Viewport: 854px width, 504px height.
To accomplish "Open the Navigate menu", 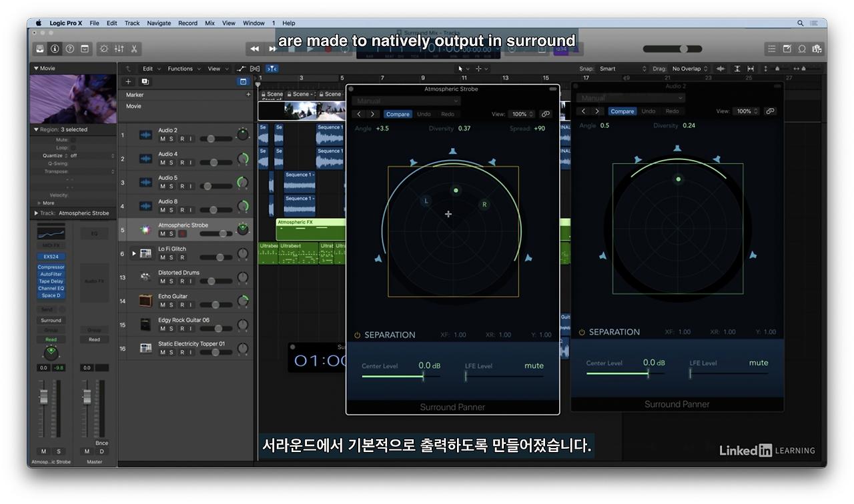I will click(159, 23).
